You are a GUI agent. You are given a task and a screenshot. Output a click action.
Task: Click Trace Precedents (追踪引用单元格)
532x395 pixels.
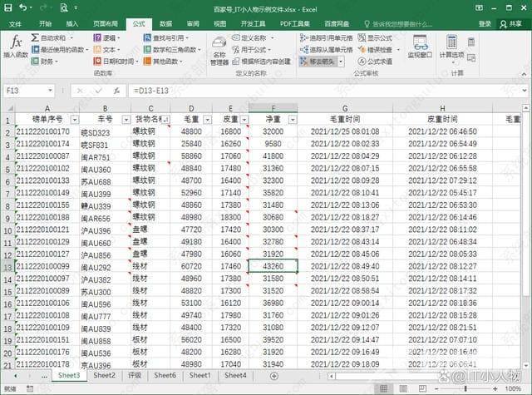pos(325,38)
